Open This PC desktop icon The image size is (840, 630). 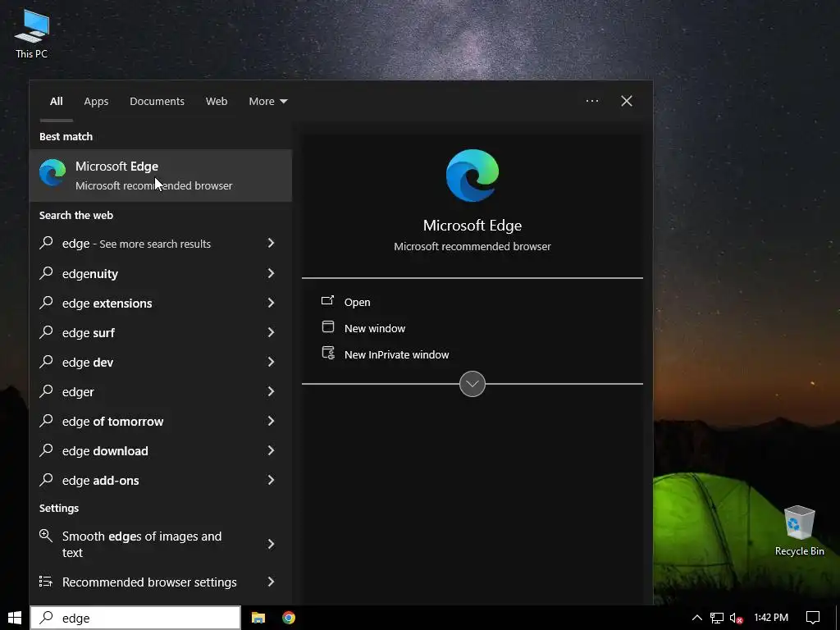click(32, 34)
